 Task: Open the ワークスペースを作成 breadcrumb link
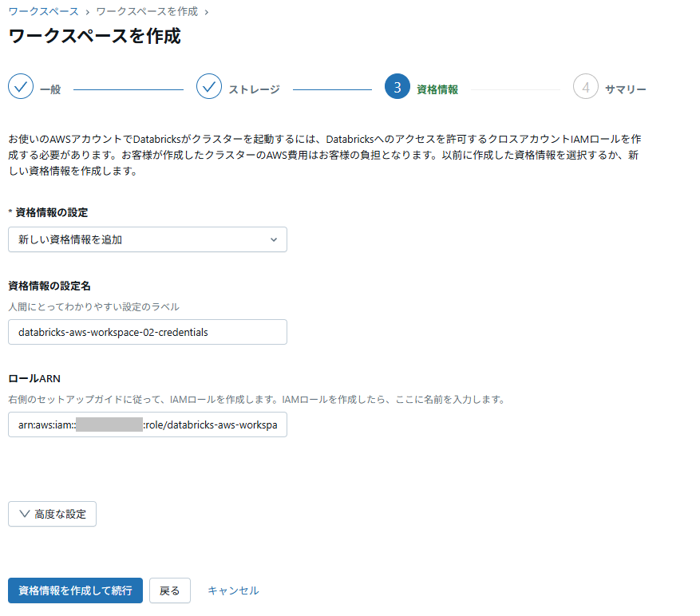148,12
